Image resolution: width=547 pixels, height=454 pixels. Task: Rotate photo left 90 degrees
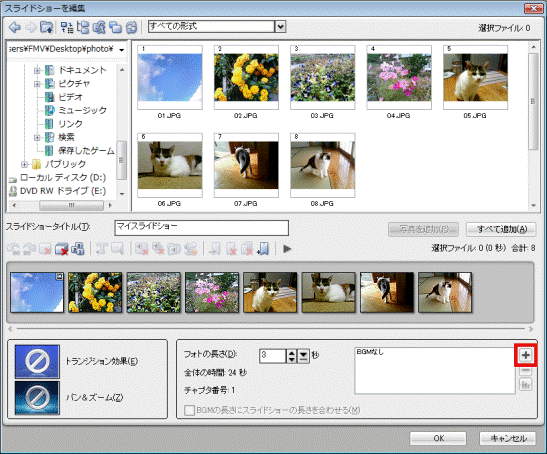click(x=14, y=249)
